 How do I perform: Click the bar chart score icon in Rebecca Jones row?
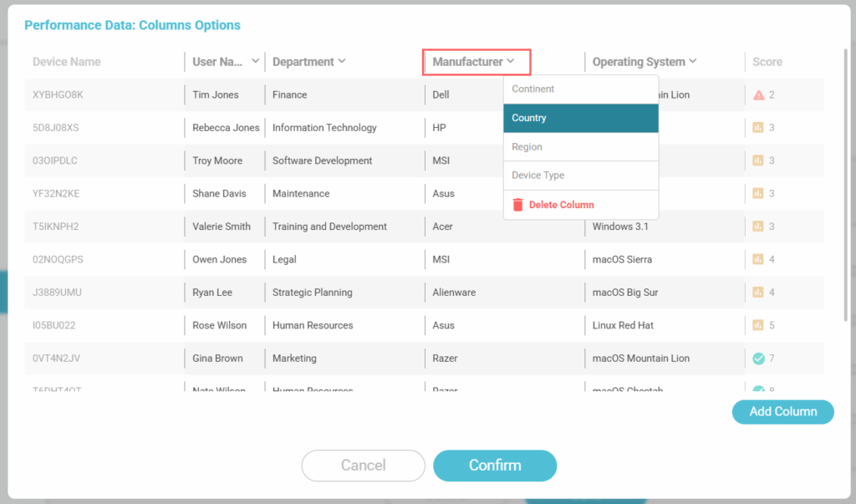click(758, 128)
